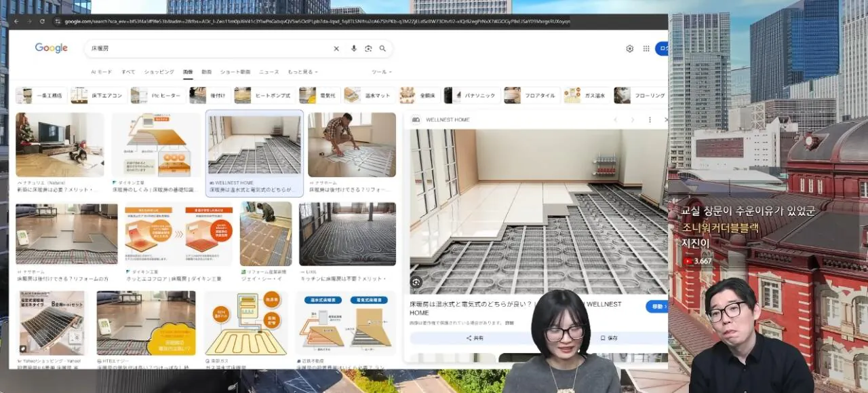Click in the 床暖房 search field
This screenshot has width=868, height=393.
(x=203, y=49)
